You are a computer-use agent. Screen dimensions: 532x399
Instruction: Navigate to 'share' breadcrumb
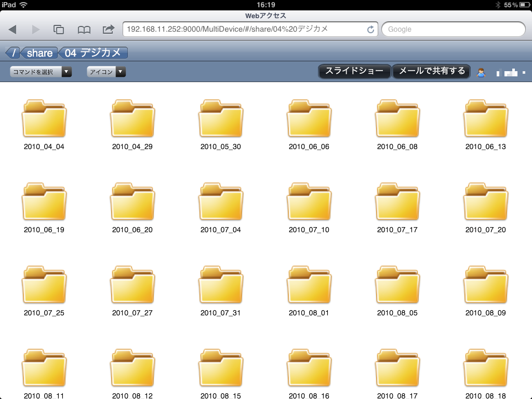(x=39, y=53)
